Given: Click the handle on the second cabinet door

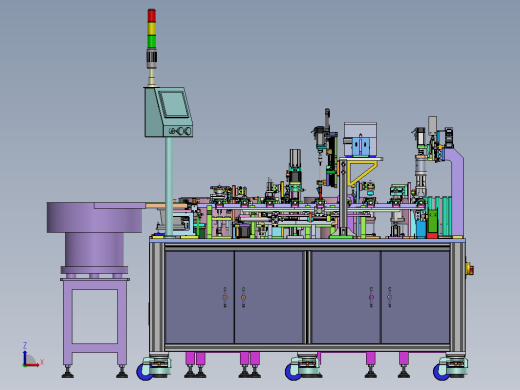Looking at the screenshot, I should pyautogui.click(x=243, y=297).
